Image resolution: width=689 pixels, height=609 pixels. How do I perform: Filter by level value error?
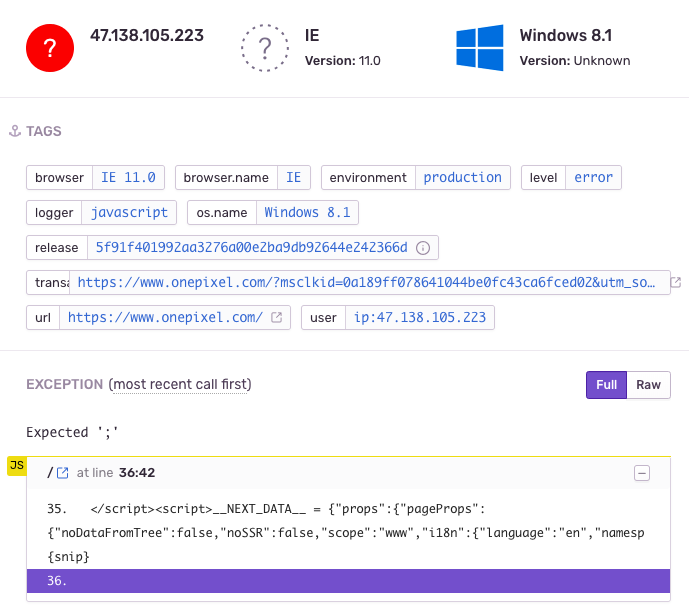pos(593,178)
